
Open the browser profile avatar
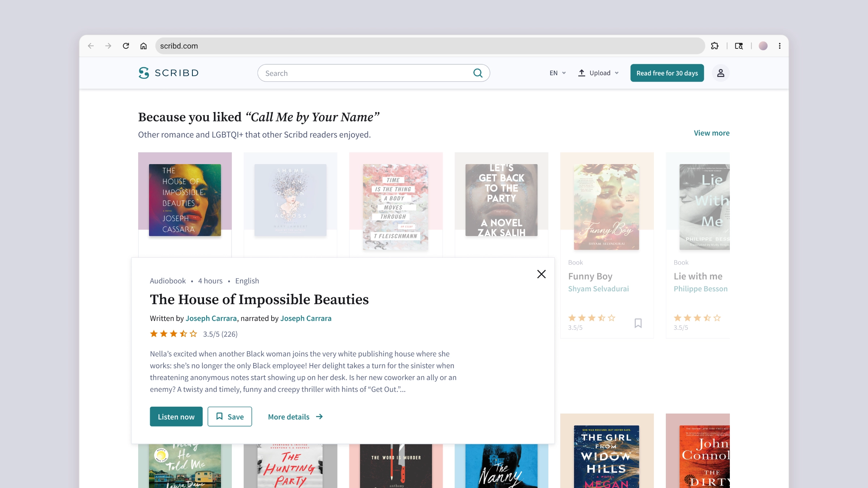[763, 46]
